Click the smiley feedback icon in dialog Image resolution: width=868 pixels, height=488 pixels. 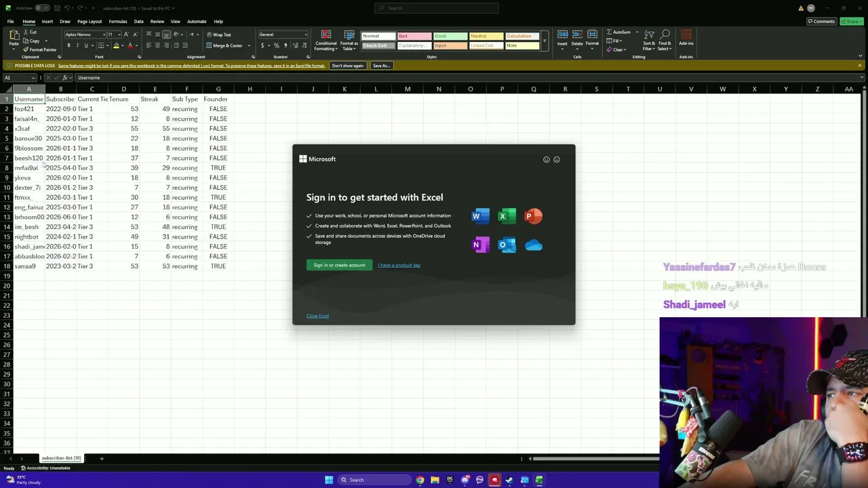coord(547,159)
